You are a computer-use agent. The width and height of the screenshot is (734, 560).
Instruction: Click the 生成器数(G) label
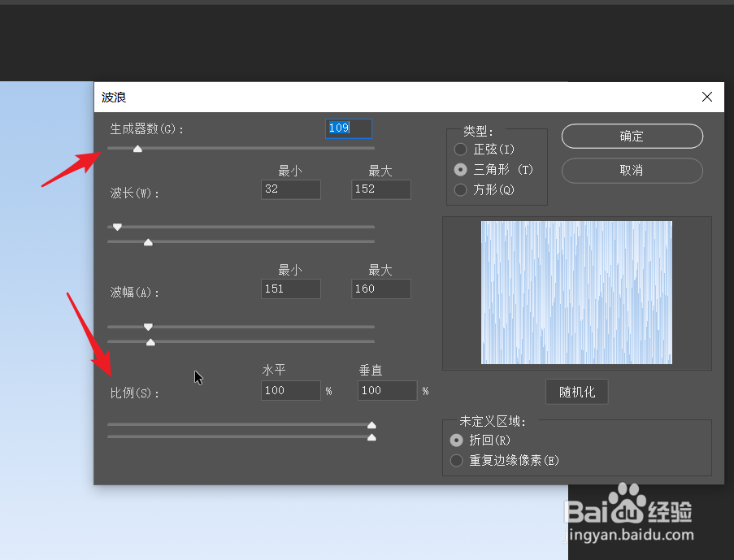click(x=147, y=128)
